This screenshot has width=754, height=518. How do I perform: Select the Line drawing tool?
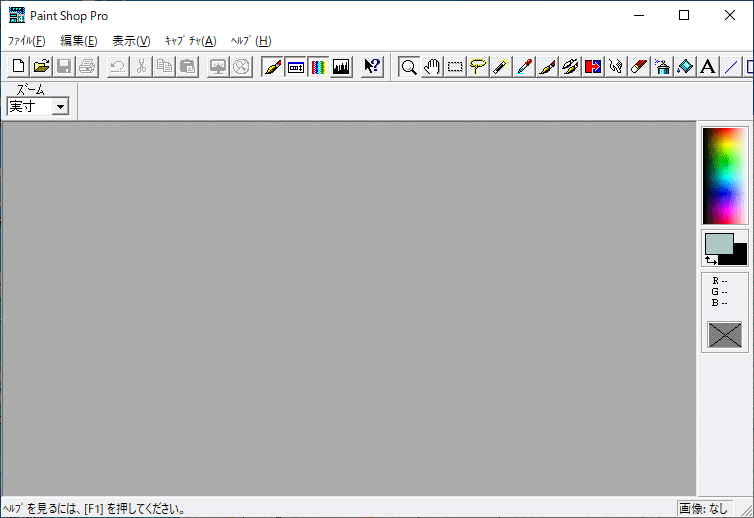(731, 66)
